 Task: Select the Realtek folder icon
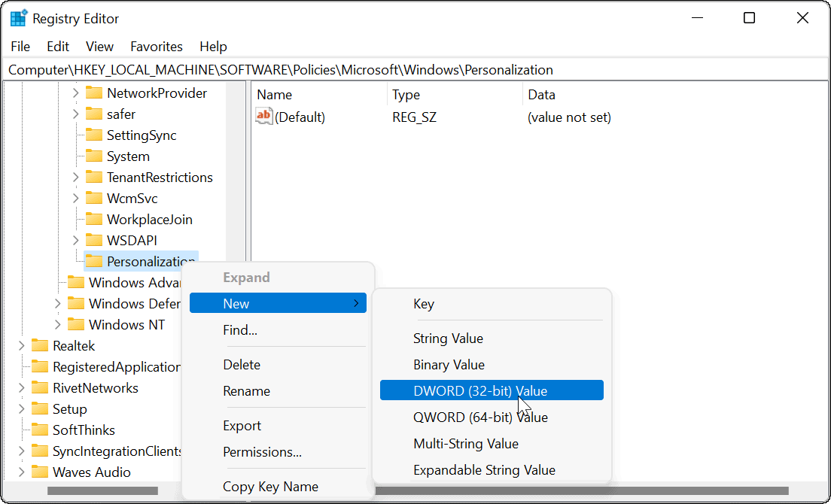click(x=40, y=346)
